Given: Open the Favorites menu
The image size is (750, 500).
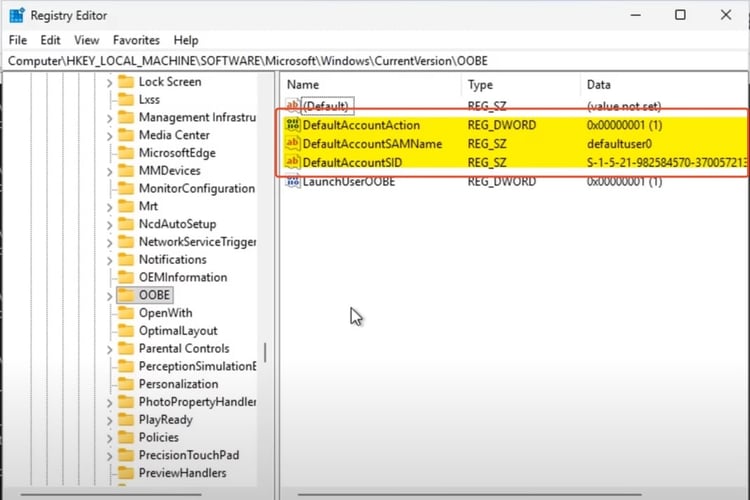Looking at the screenshot, I should pos(136,40).
